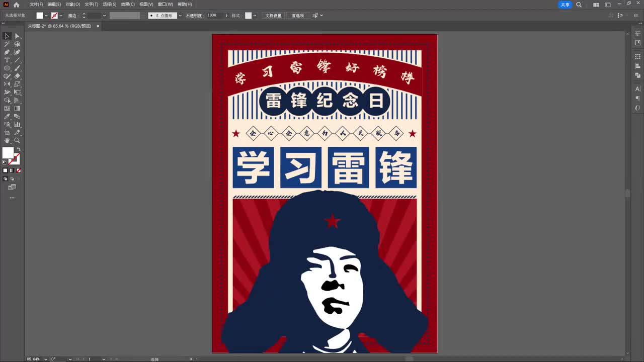
Task: Select the Blend tool
Action: coord(17,117)
